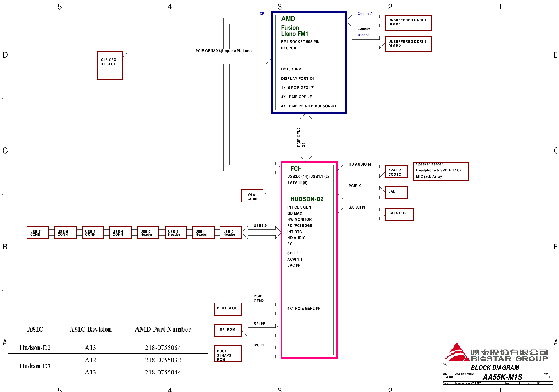The width and height of the screenshot is (559, 392).
Task: Click the Channel A label
Action: [365, 14]
